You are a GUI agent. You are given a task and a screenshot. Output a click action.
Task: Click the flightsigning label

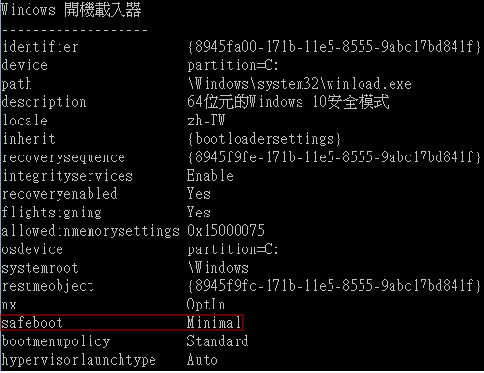pos(51,212)
